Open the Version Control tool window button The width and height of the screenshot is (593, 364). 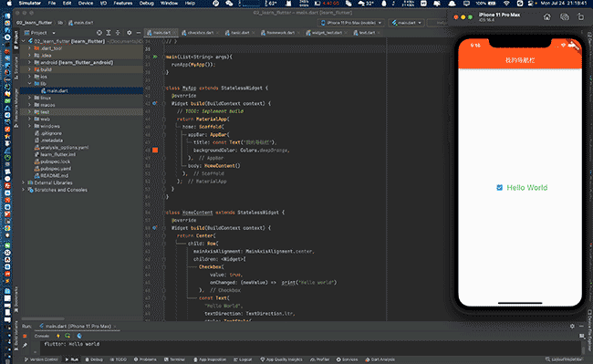41,359
